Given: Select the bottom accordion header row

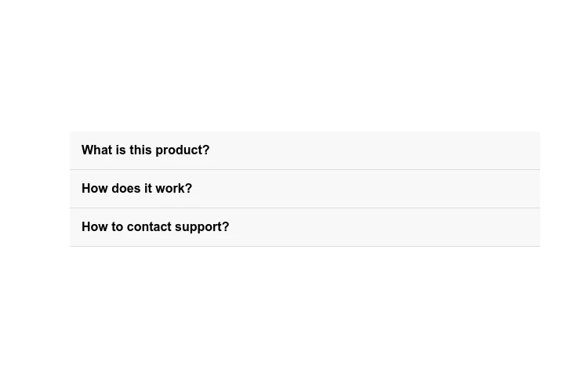Looking at the screenshot, I should [304, 227].
